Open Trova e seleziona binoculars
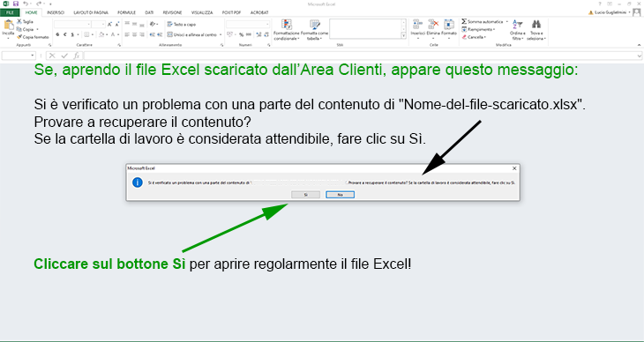Viewport: 644px width, 342px height. pos(536,24)
